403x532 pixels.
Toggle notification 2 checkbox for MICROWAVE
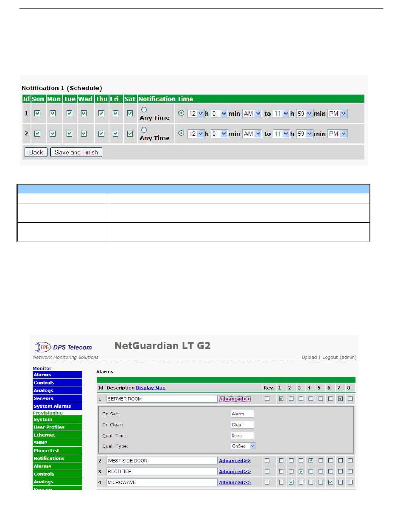(291, 482)
